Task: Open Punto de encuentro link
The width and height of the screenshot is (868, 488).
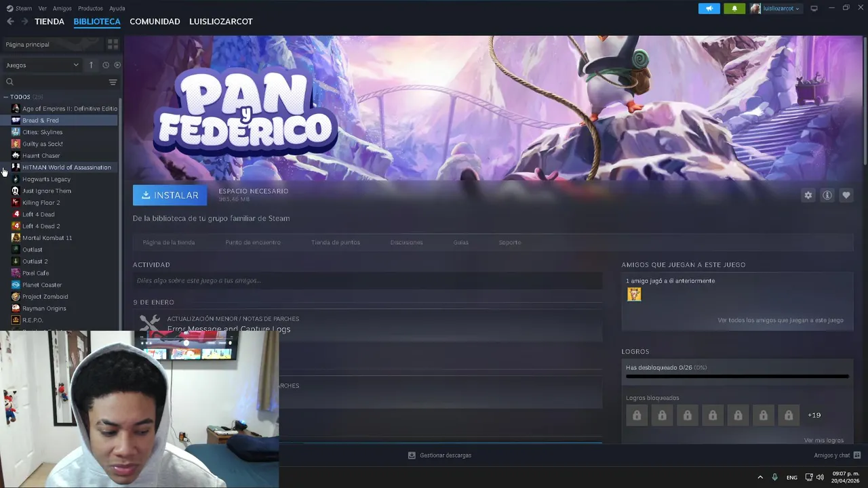Action: (x=253, y=242)
